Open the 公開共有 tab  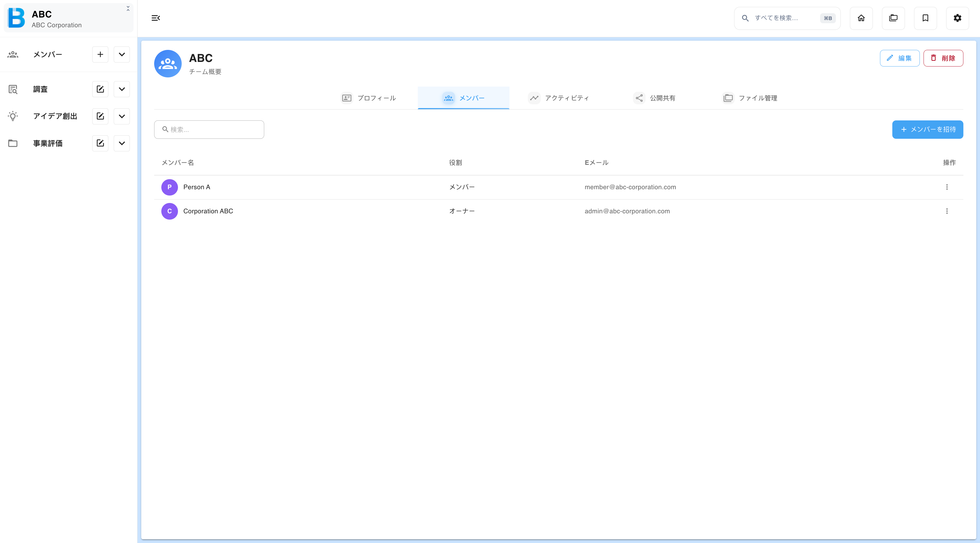coord(654,98)
